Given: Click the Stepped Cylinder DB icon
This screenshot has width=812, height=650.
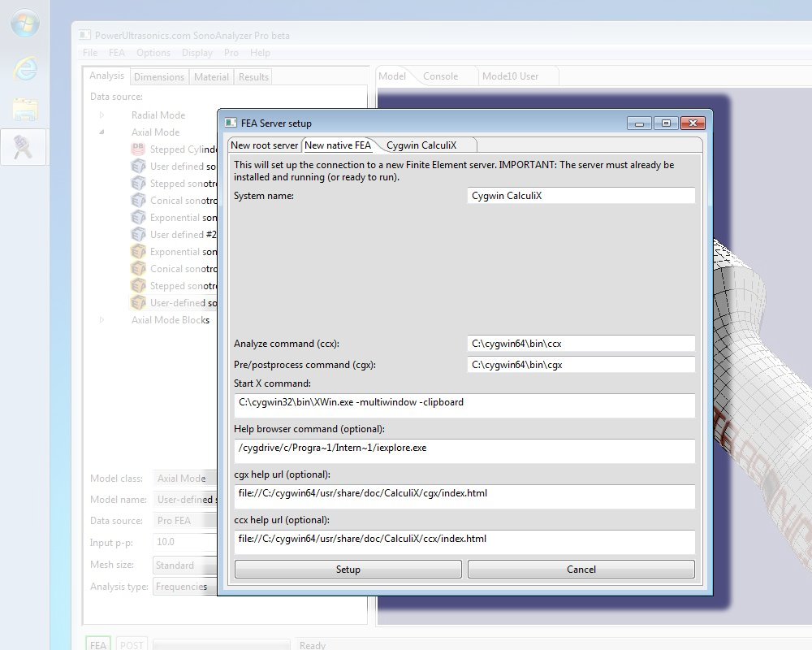Looking at the screenshot, I should pos(138,149).
